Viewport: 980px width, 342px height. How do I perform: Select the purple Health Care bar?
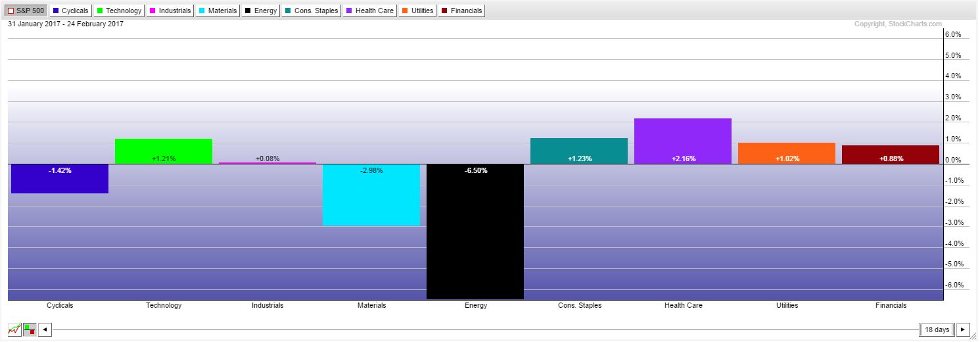683,141
